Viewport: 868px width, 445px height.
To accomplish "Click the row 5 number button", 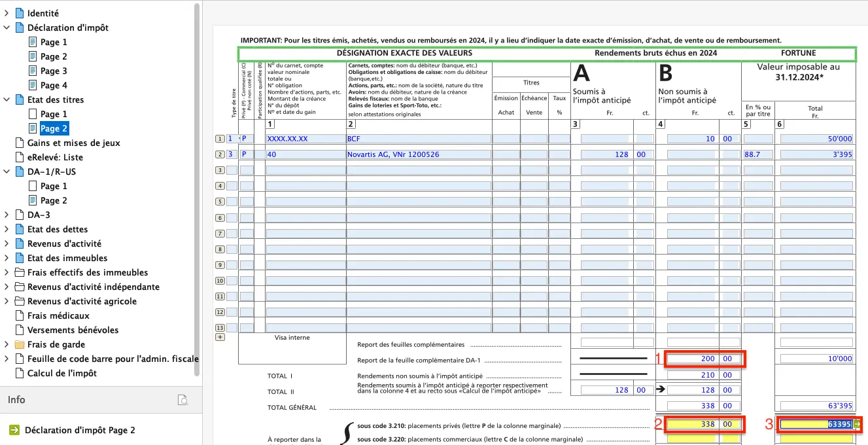I will tap(220, 202).
